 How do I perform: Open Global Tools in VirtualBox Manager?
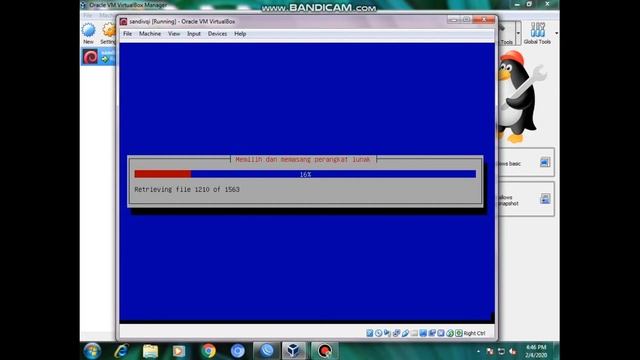click(x=537, y=33)
